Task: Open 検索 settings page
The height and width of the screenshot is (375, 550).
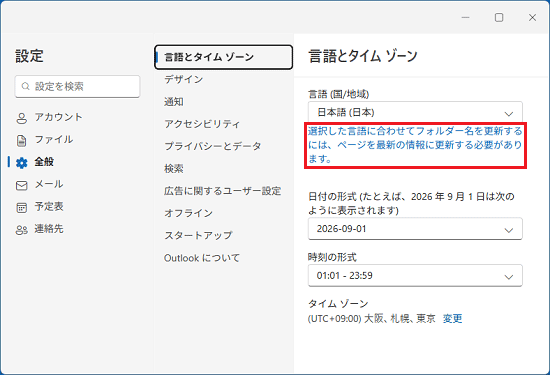Action: (174, 169)
